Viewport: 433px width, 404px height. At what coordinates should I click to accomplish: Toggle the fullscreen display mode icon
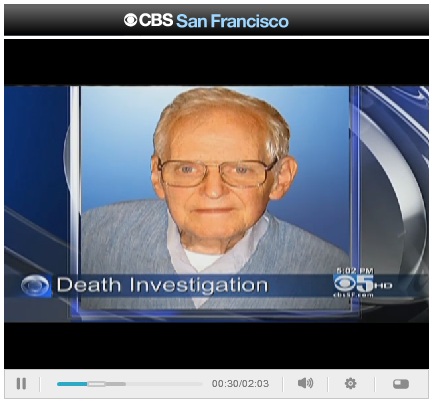click(x=401, y=384)
